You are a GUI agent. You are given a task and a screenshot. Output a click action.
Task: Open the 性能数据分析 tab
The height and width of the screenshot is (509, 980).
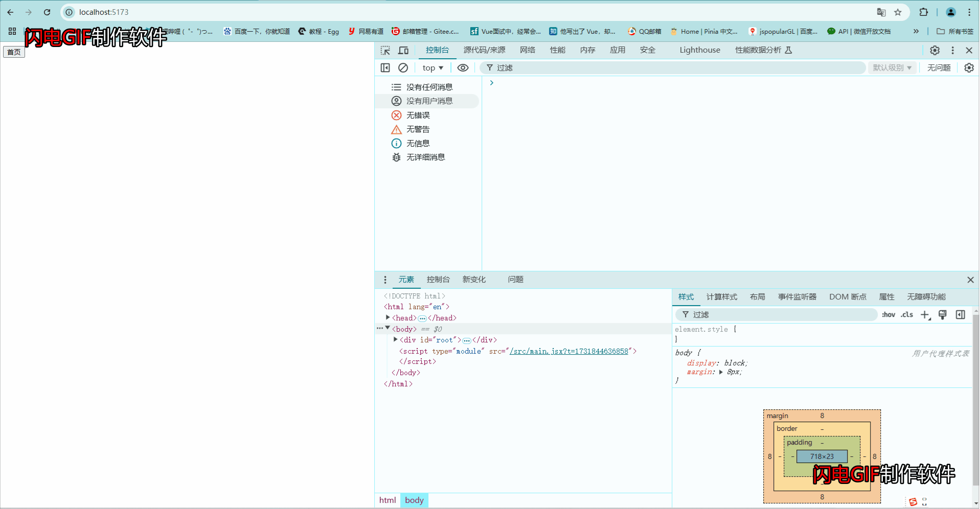763,50
